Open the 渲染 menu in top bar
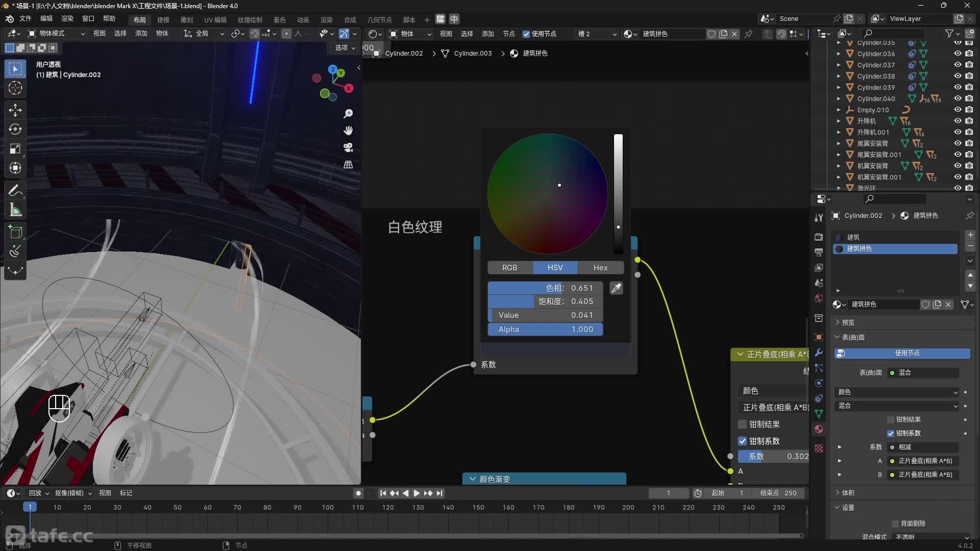This screenshot has width=980, height=551. click(x=67, y=18)
